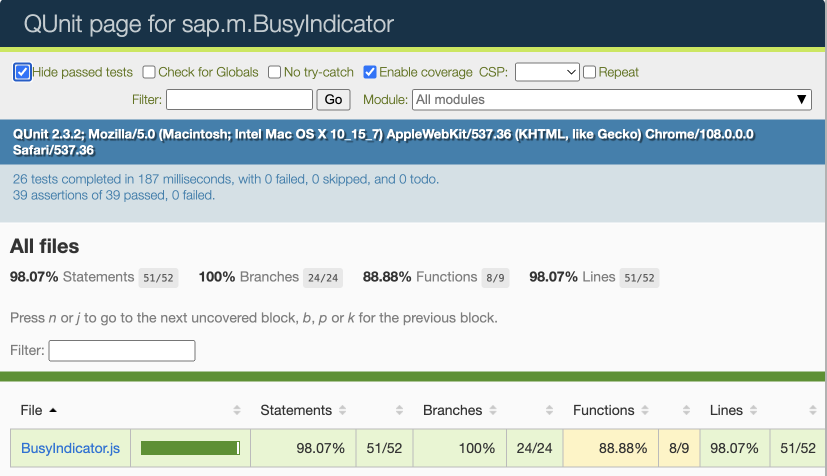The width and height of the screenshot is (827, 476).
Task: Enable Check for Globals option
Action: coord(149,72)
